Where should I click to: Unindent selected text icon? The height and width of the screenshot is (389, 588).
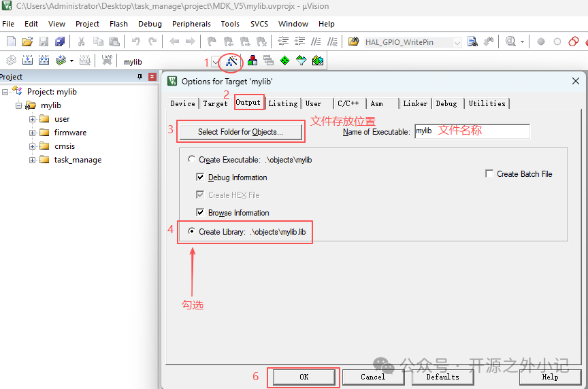click(299, 41)
